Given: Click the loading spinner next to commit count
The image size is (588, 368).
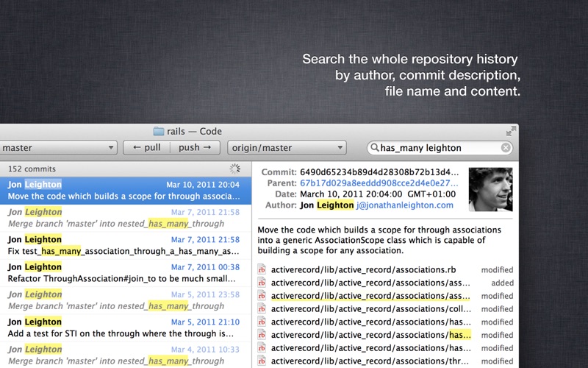Looking at the screenshot, I should tap(235, 169).
